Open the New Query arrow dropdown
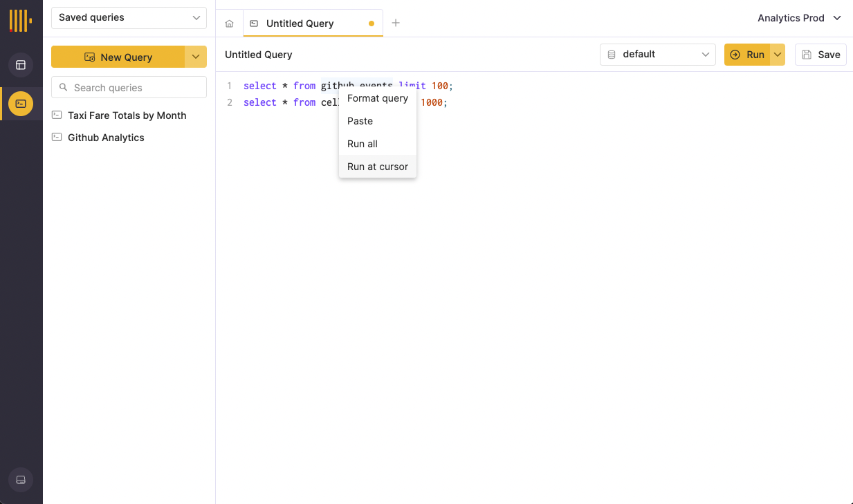Screen dimensions: 853x504 click(x=196, y=57)
